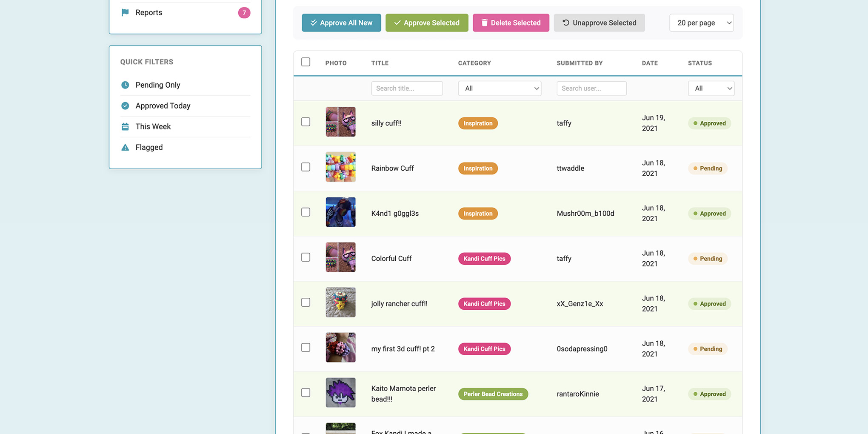Click the Flagged warning triangle icon
This screenshot has height=434, width=868.
(x=125, y=147)
